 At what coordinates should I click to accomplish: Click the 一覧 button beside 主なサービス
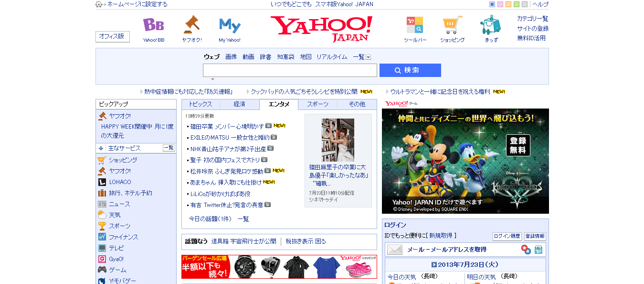coord(169,148)
